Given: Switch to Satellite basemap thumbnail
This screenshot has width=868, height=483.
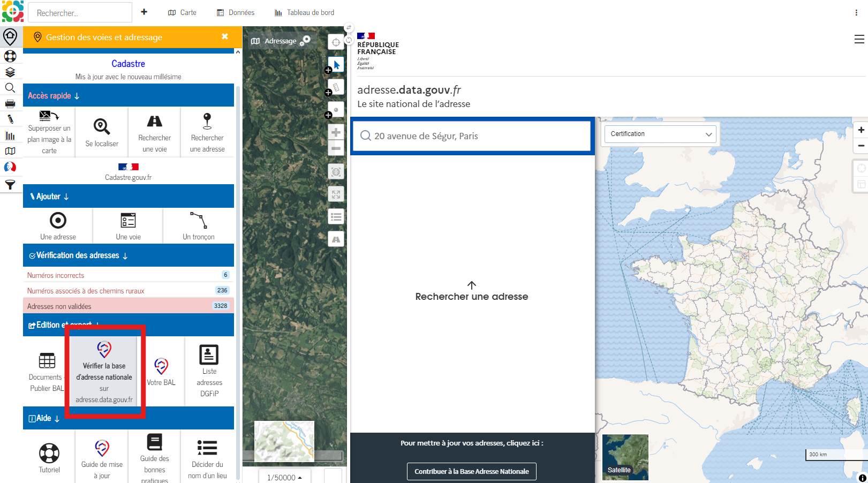Looking at the screenshot, I should tap(625, 457).
